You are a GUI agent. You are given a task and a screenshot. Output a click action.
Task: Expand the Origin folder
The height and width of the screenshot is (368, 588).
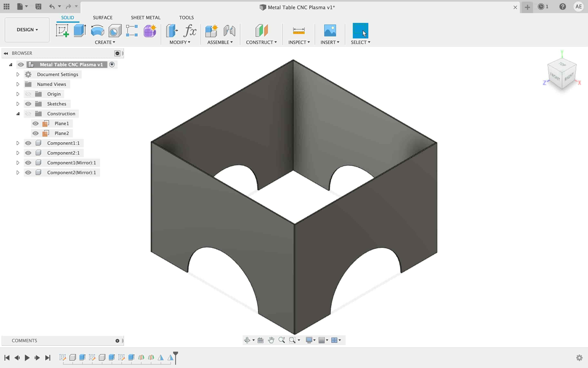click(x=18, y=94)
